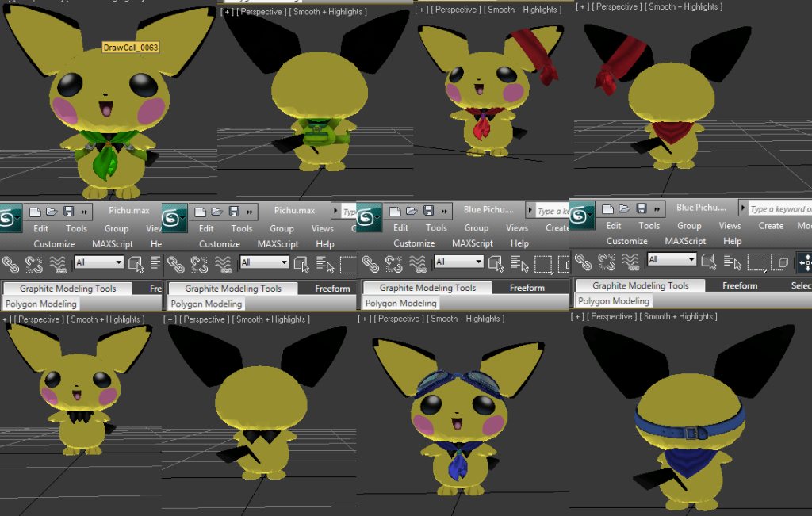Pick Bind to Space Warp in leftmost Pichu.max window

58,265
